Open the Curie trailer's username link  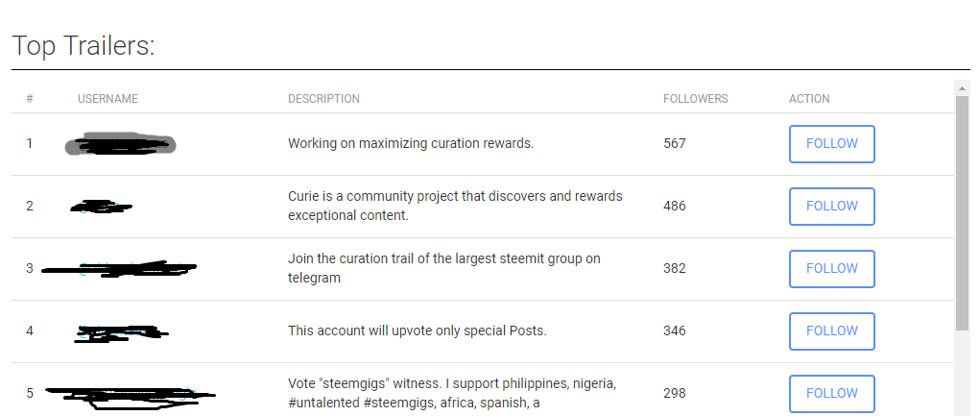[101, 207]
